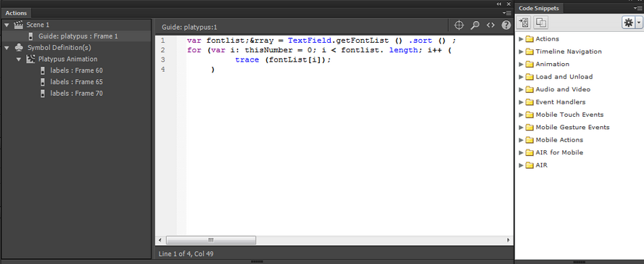Viewport: 644px width, 264px height.
Task: Expand the Mobile Actions folder
Action: (521, 140)
